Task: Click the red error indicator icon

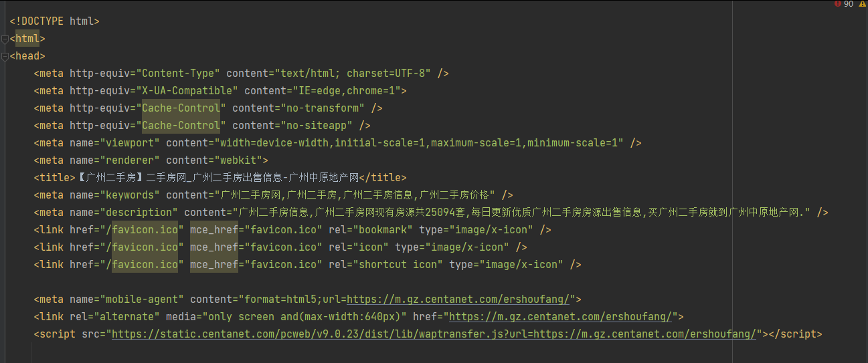Action: [x=837, y=4]
